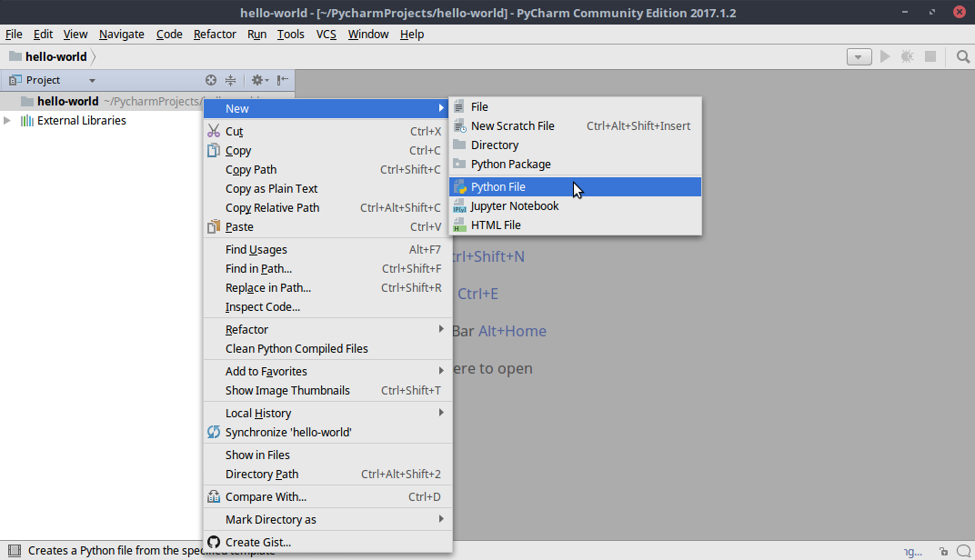Create a new Python Package
The image size is (975, 560).
511,164
